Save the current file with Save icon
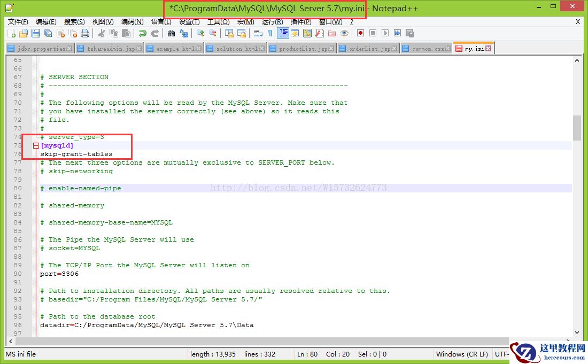Viewport: 588px width, 364px height. point(36,33)
